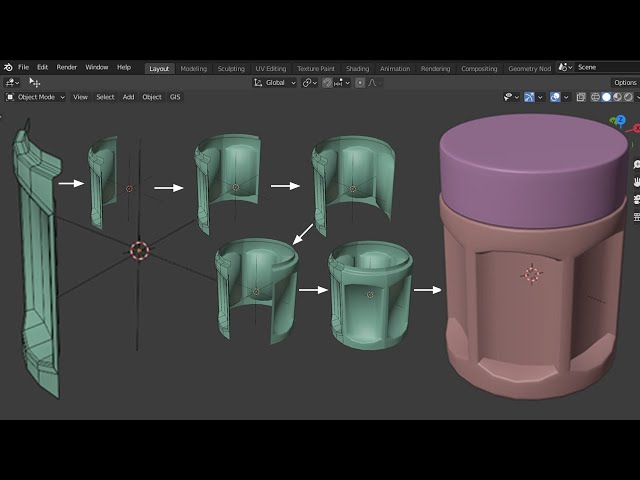Toggle proportional editing
640x480 pixels.
(x=360, y=83)
